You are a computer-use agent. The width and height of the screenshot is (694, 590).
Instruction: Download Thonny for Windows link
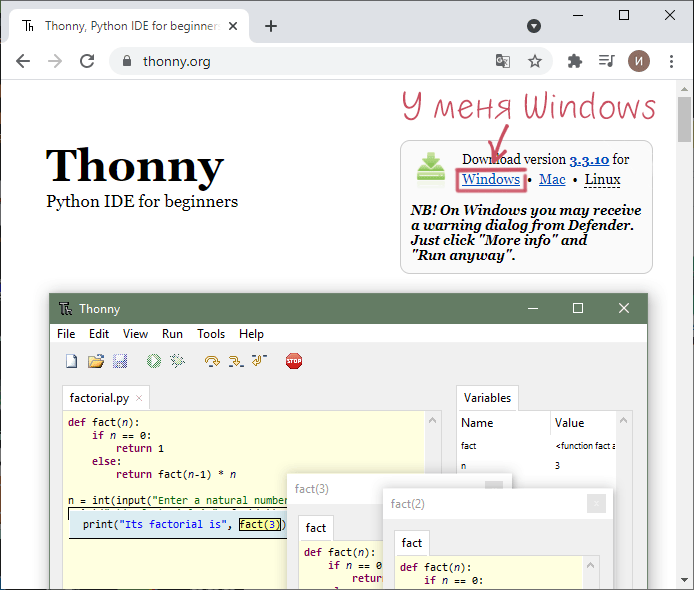491,179
